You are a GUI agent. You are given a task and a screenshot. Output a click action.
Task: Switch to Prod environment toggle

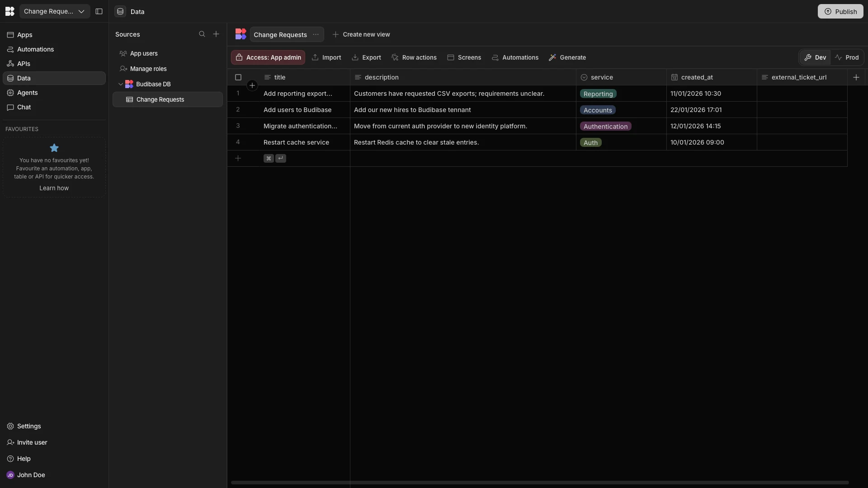(847, 57)
